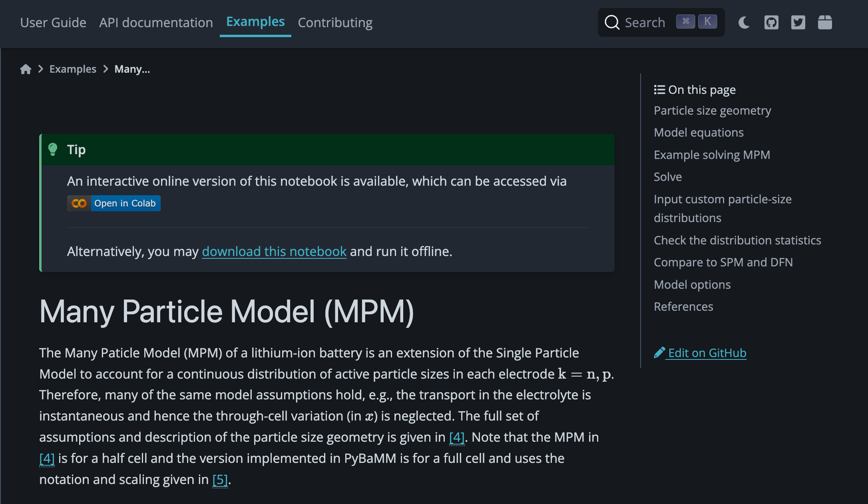Click the Search field
This screenshot has width=868, height=504.
(x=645, y=22)
